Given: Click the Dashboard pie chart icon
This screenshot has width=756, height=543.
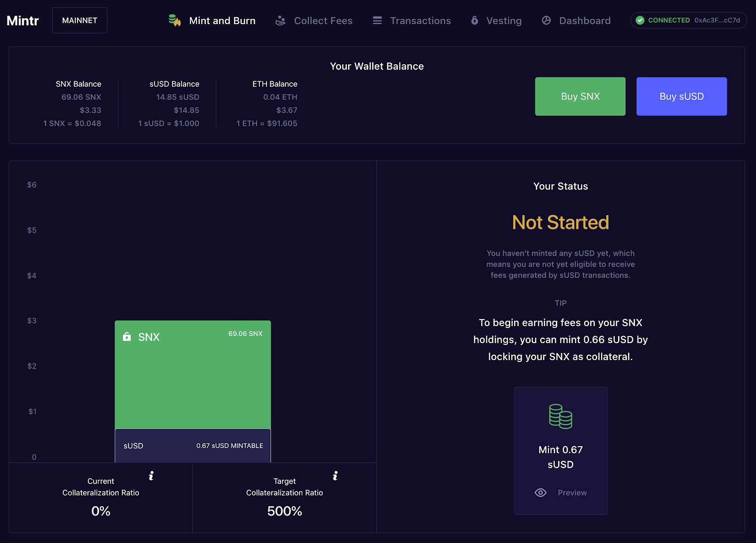Looking at the screenshot, I should tap(546, 20).
